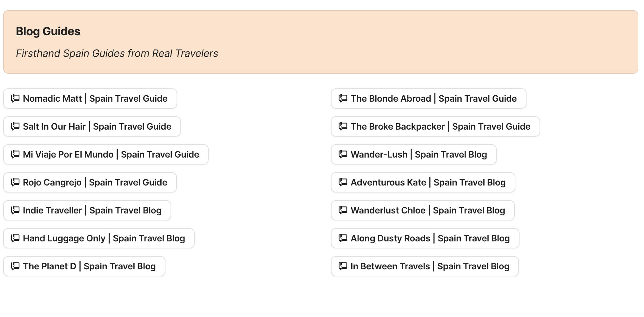Click the Blog Guides heading
Viewport: 644px width, 317px height.
48,31
